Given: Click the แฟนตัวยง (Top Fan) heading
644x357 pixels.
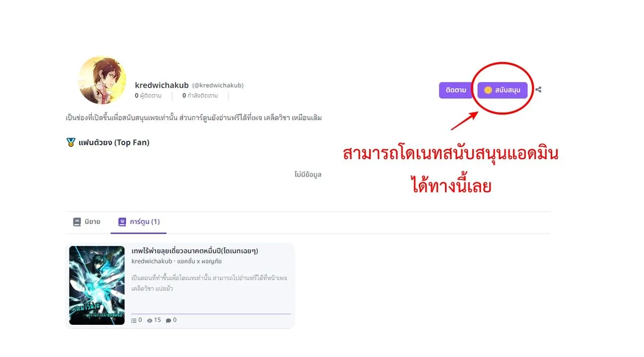Looking at the screenshot, I should pos(114,143).
